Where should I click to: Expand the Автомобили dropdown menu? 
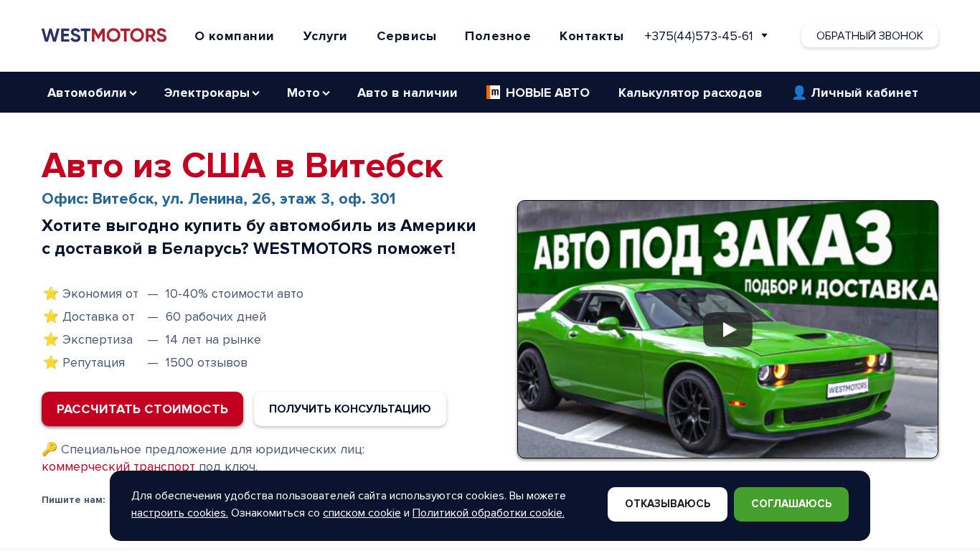tap(92, 93)
